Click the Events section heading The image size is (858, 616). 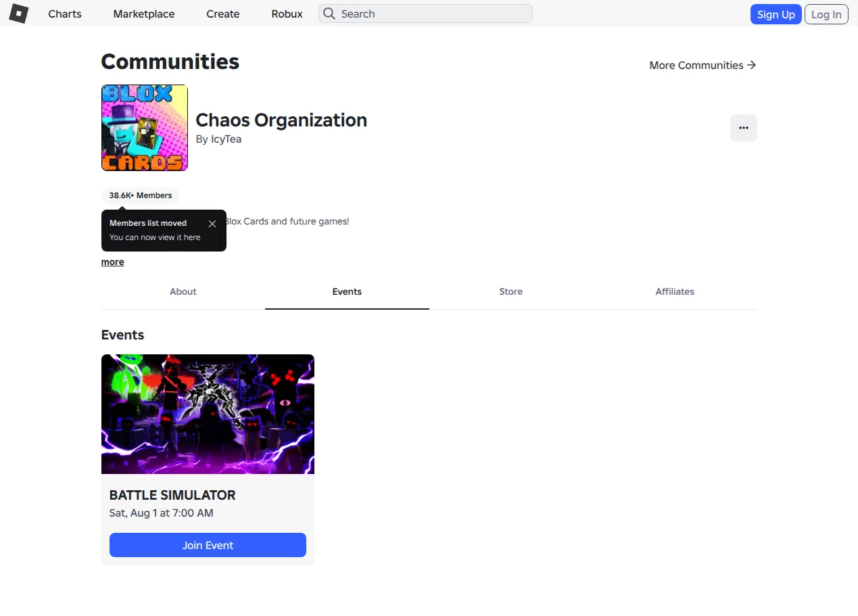[x=122, y=335]
